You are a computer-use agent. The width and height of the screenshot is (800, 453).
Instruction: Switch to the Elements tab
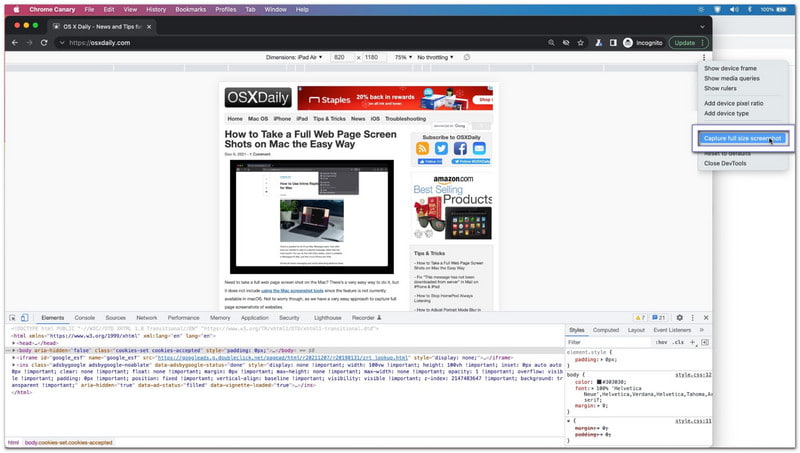(x=53, y=318)
